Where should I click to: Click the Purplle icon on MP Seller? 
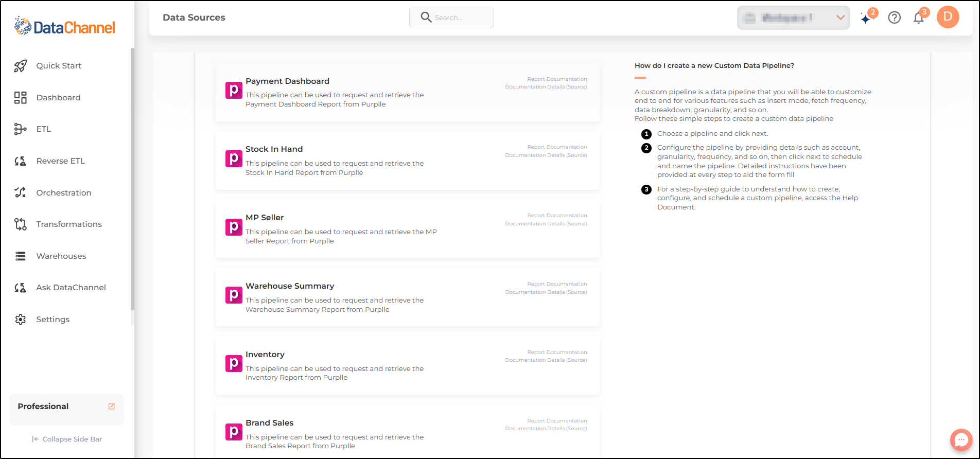[x=234, y=227]
